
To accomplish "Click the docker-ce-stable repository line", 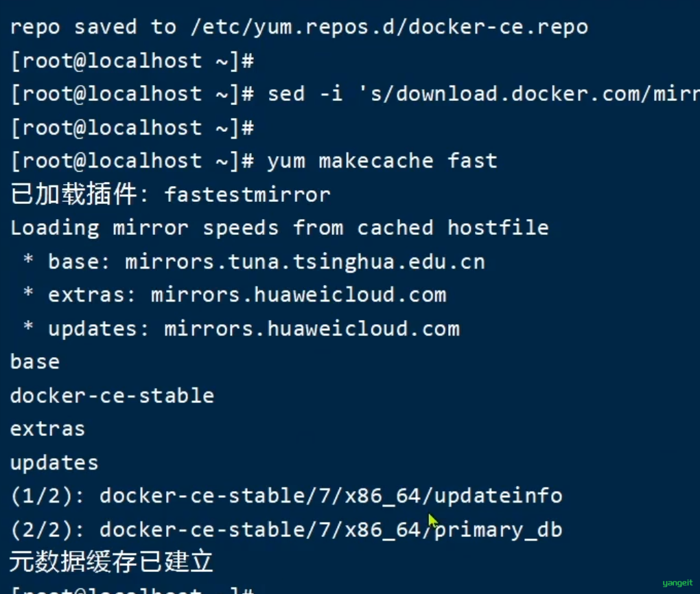I will pos(112,396).
